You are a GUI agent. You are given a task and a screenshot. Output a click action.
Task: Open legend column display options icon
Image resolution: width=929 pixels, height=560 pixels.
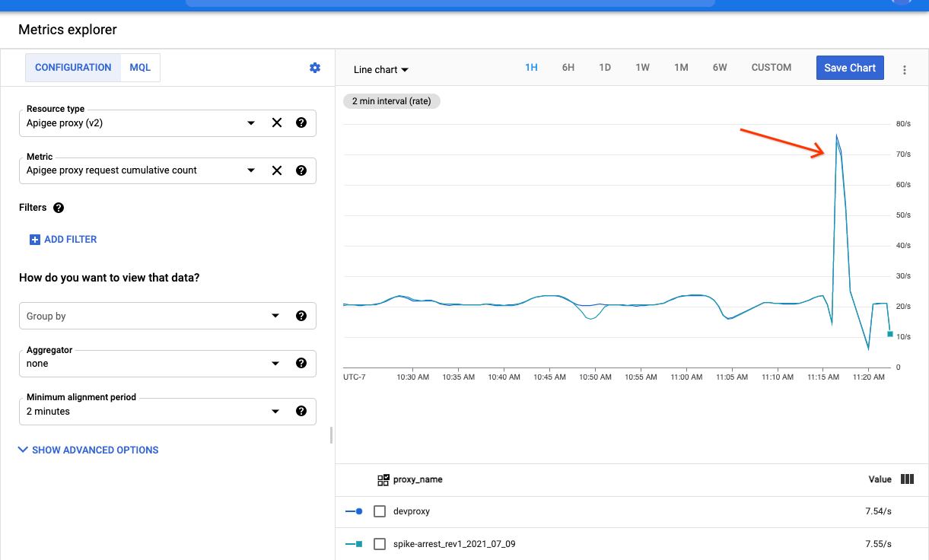pyautogui.click(x=907, y=479)
